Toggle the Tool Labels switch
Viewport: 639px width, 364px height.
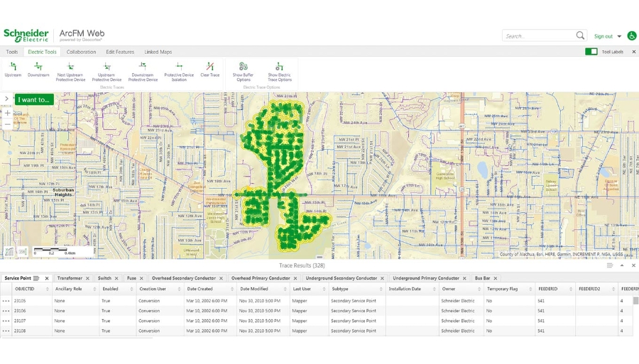(591, 52)
